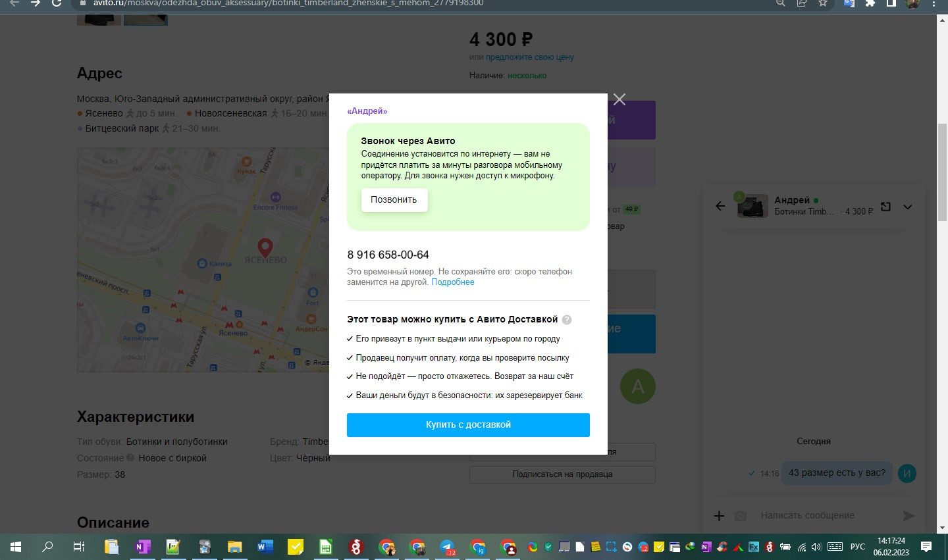Click the Google Translate extension icon
The image size is (948, 560).
[849, 3]
